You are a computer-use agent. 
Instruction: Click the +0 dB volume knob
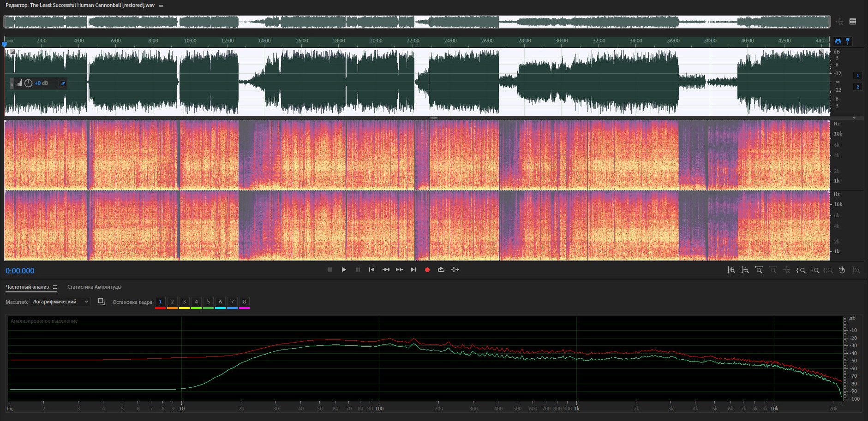28,83
